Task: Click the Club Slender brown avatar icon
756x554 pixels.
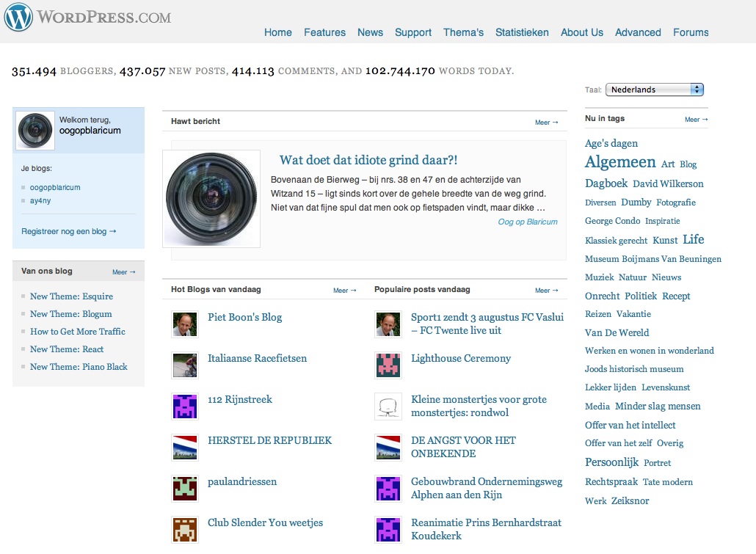Action: 185,530
